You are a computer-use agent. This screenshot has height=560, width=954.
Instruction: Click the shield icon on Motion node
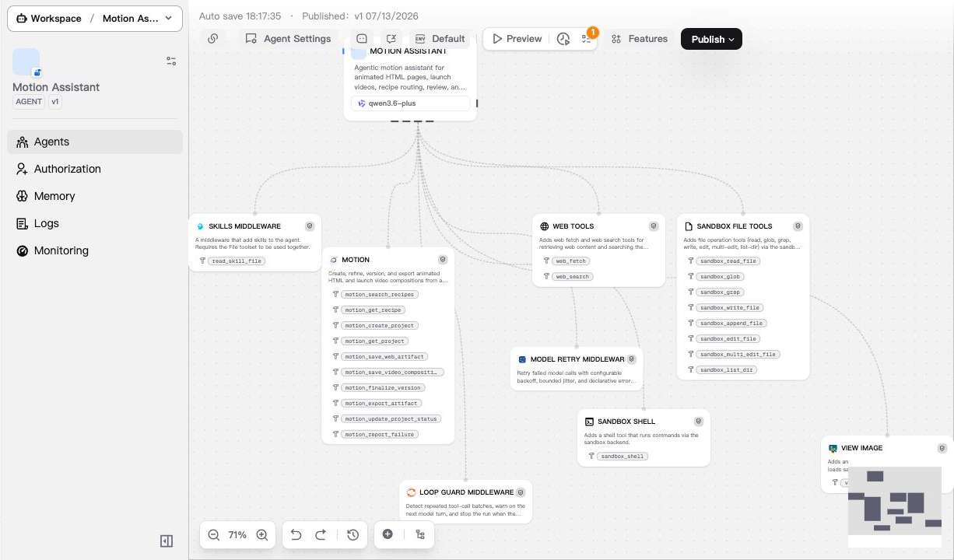pyautogui.click(x=443, y=260)
